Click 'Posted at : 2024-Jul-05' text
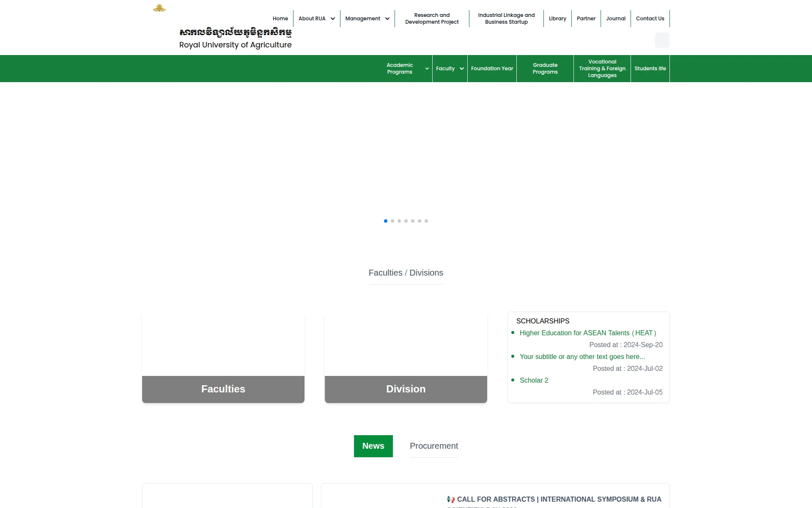812x508 pixels. tap(628, 392)
